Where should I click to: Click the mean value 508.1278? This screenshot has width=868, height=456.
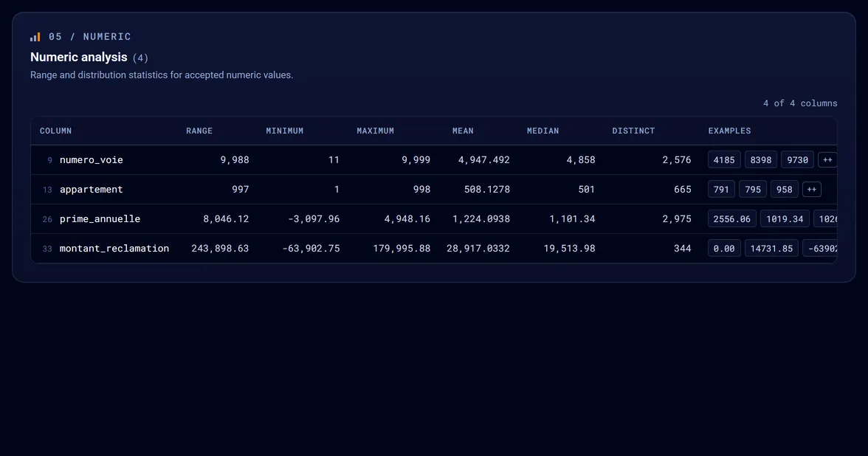click(487, 189)
